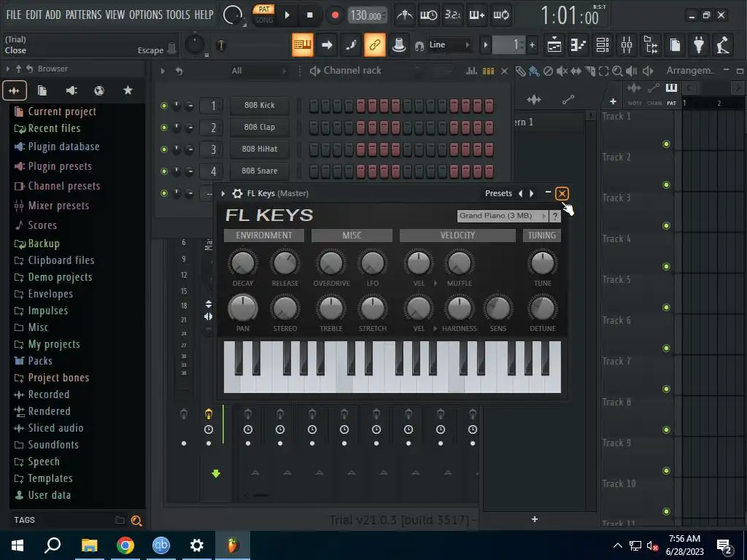The image size is (747, 560).
Task: Mute the 808 Snare channel green LED
Action: point(164,171)
